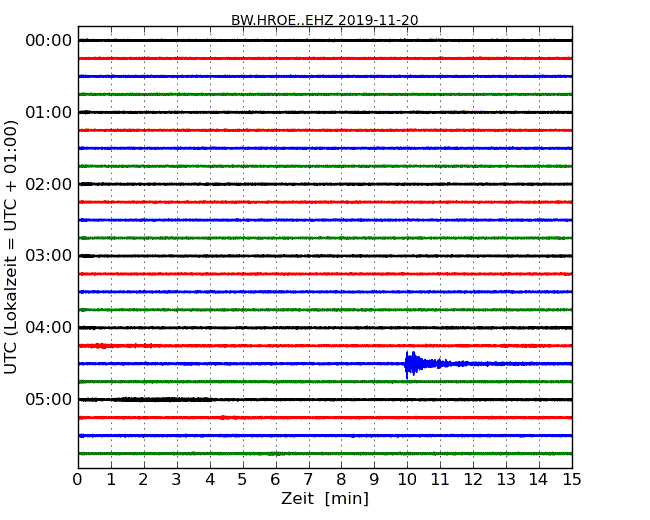The image size is (650, 520).
Task: Click the plot title BW.HROE..EHZ 2019-11-20
Action: [x=325, y=20]
